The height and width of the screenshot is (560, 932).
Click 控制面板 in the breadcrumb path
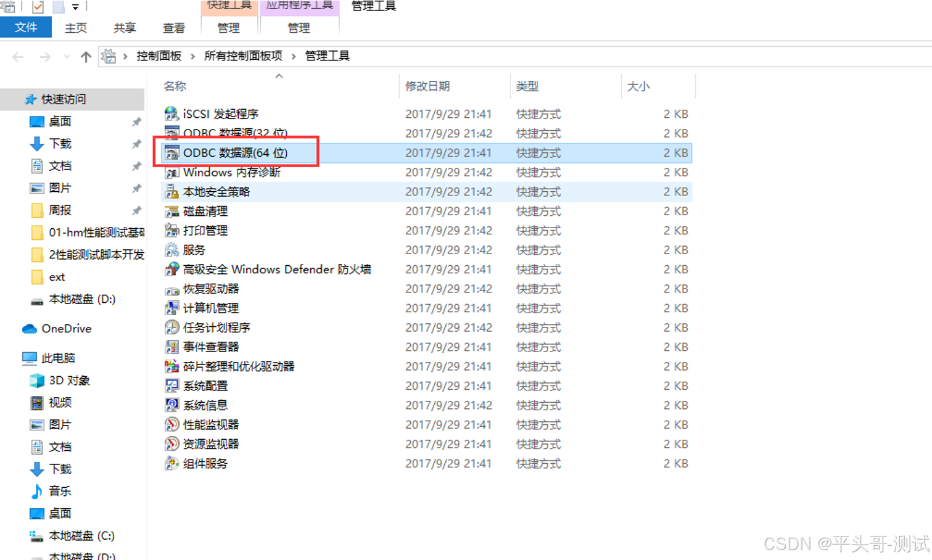click(159, 56)
